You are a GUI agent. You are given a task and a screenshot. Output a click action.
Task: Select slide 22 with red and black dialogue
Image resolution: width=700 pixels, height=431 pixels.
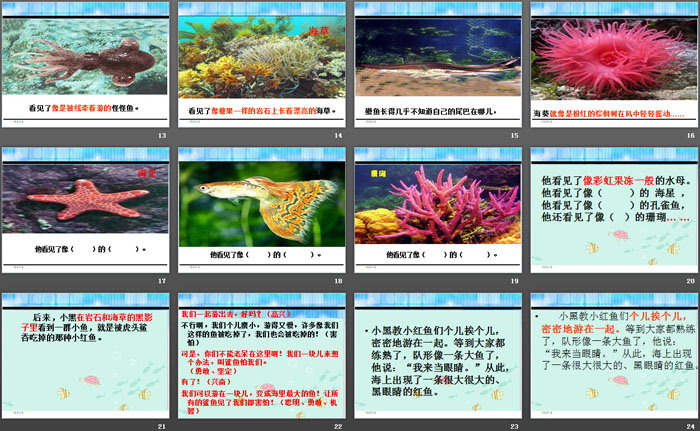click(262, 356)
